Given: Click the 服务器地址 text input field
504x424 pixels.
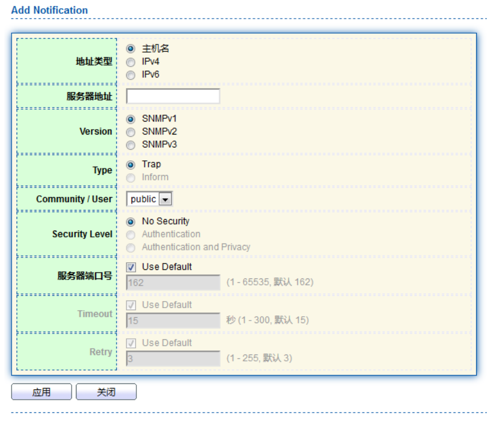Looking at the screenshot, I should (x=173, y=96).
